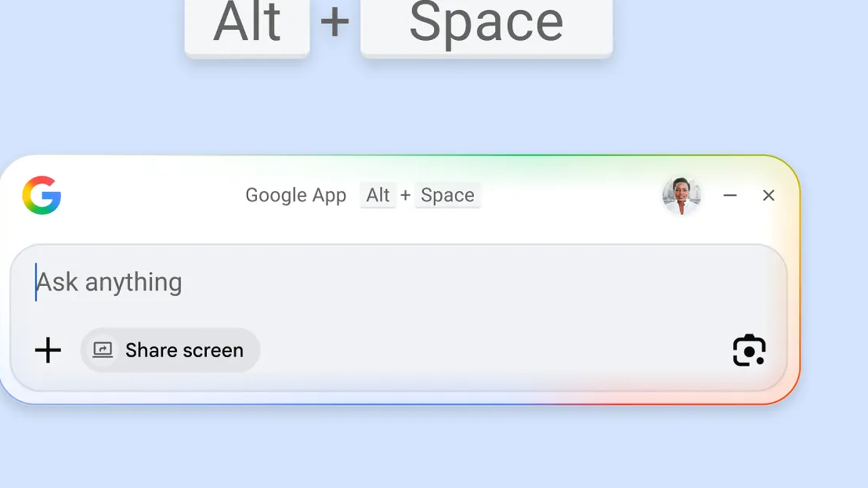Screen dimensions: 868x488
Task: Start sharing with the Share screen button
Action: click(170, 350)
